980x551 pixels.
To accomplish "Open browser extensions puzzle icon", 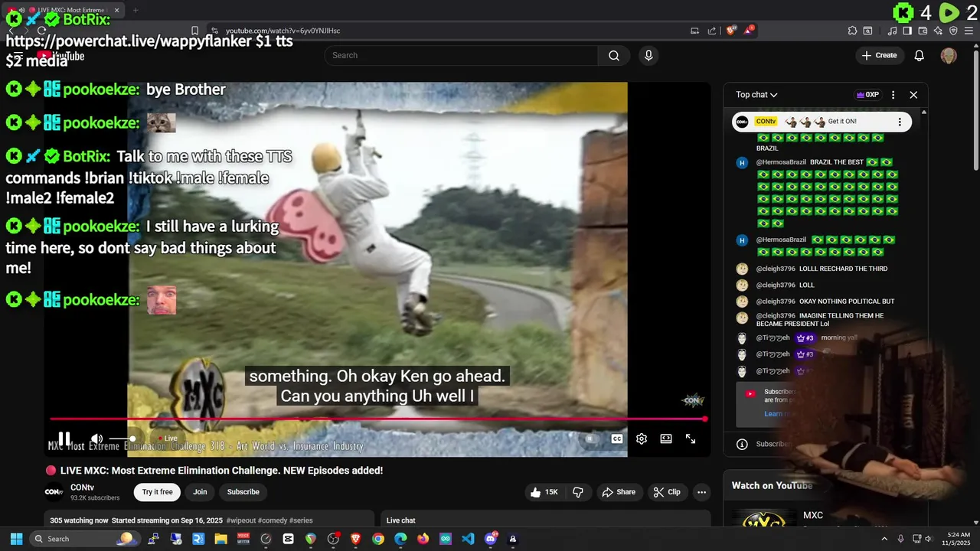I will 852,31.
